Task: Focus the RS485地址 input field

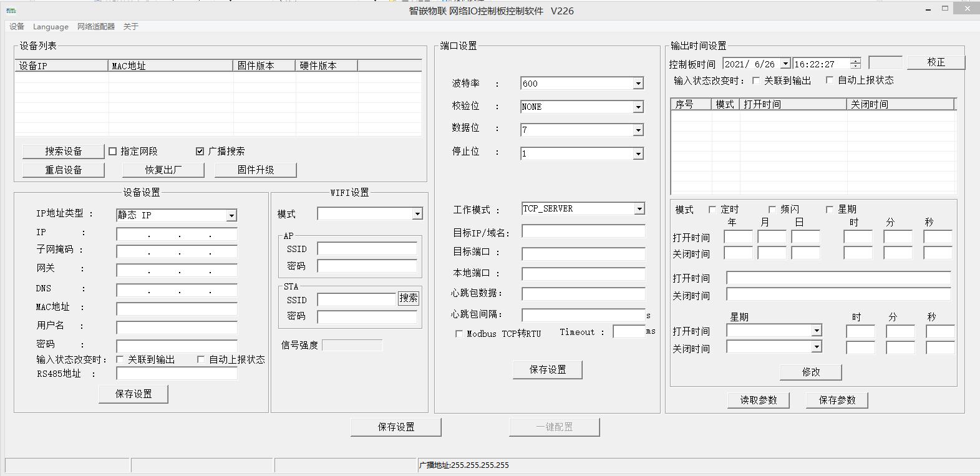Action: point(177,374)
